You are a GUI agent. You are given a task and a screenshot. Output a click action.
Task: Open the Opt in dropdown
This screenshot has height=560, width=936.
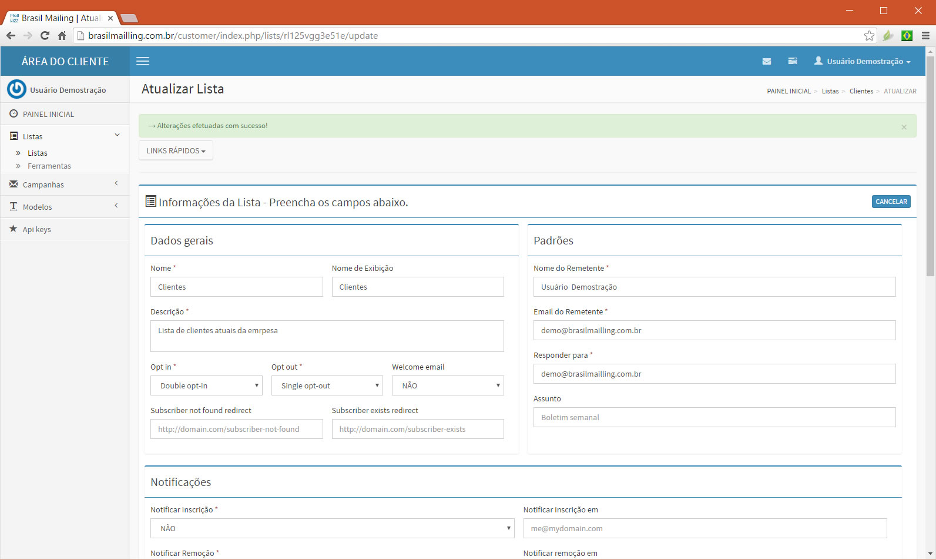tap(206, 385)
